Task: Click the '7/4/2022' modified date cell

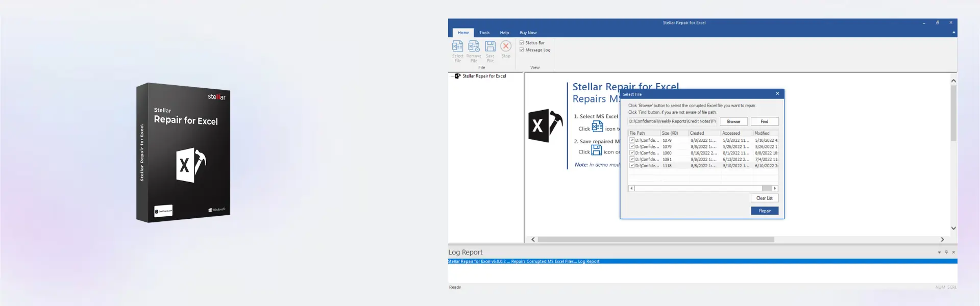Action: point(767,159)
